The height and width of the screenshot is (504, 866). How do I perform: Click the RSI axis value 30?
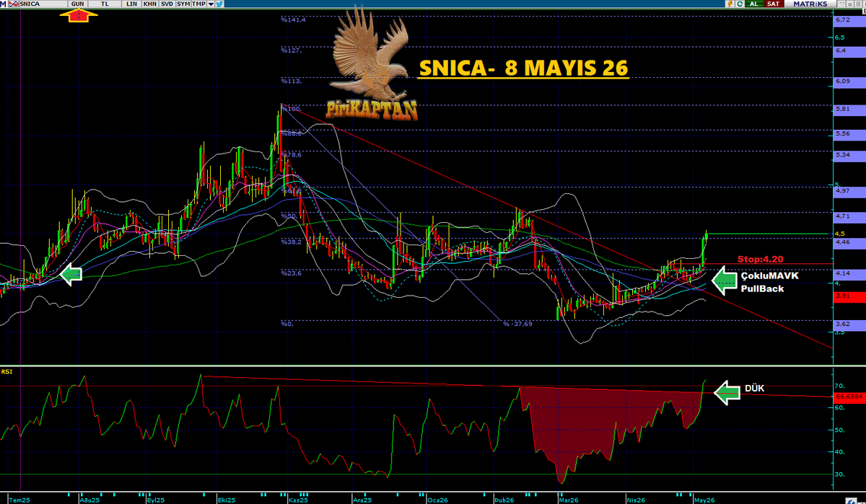click(839, 475)
